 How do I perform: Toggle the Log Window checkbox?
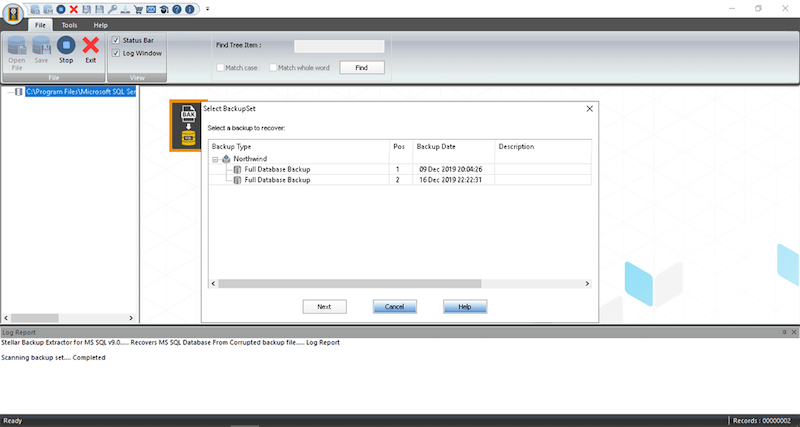[x=116, y=53]
